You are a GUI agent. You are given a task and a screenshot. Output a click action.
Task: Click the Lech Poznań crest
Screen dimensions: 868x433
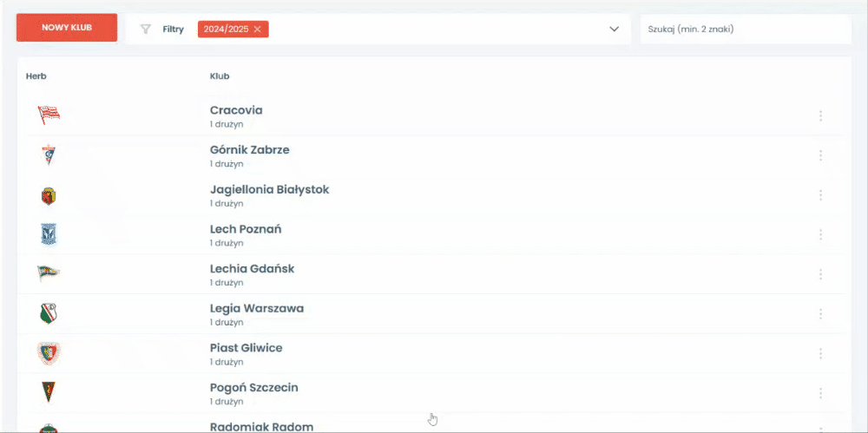(x=49, y=234)
